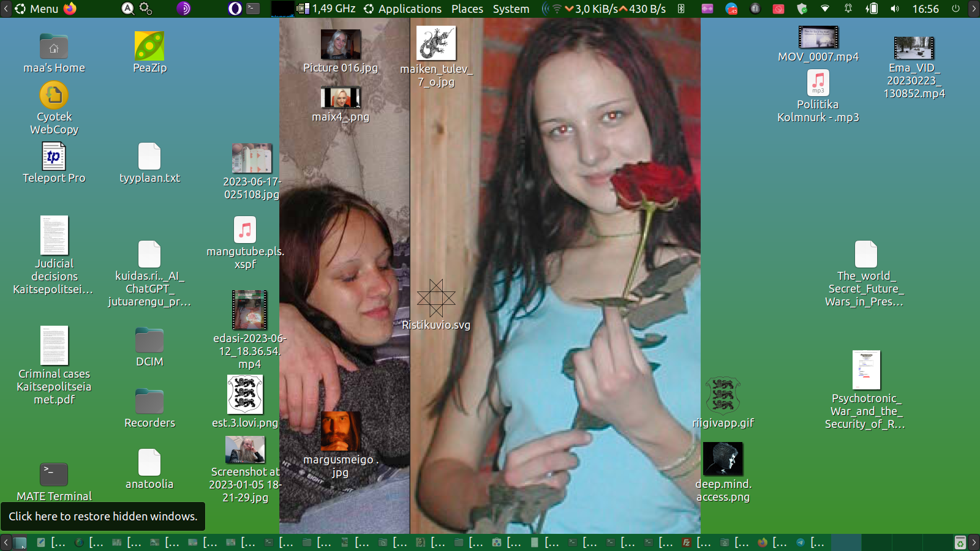Select maiken_tulev_7_o.jpg thumbnail
The image size is (980, 551).
coord(436,43)
